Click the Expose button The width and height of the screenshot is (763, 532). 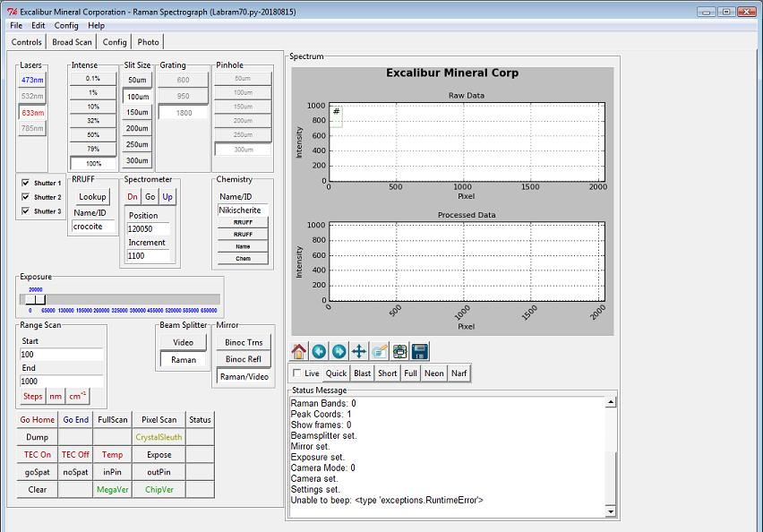coord(159,455)
